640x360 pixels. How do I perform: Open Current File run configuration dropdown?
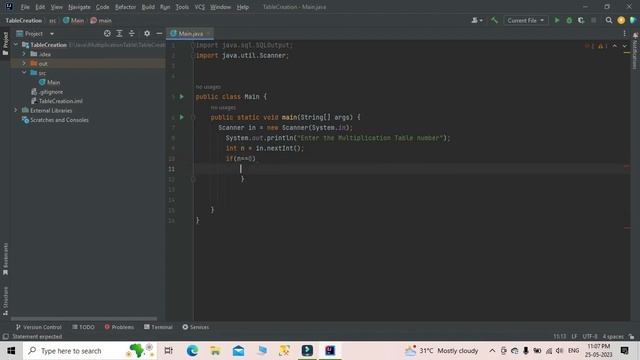click(x=526, y=20)
